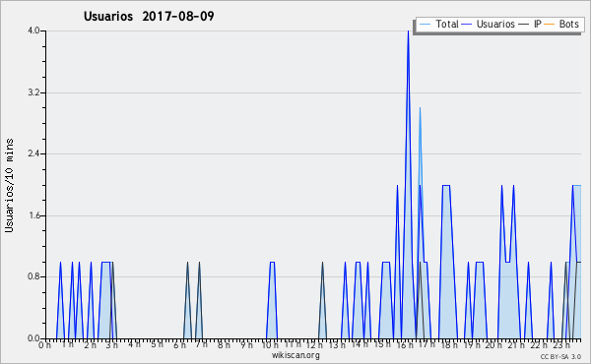Click the y-axis value 0.8
This screenshot has height=364, width=591.
click(33, 277)
